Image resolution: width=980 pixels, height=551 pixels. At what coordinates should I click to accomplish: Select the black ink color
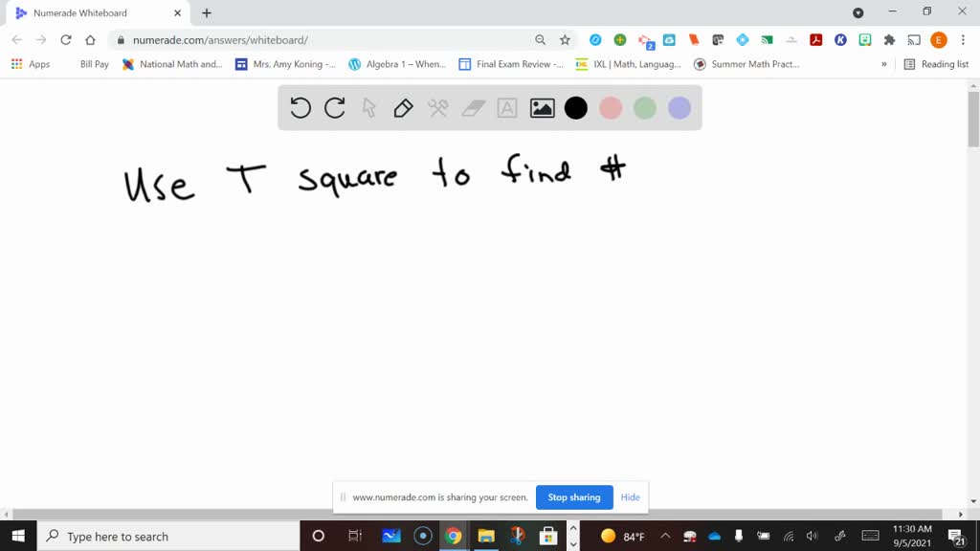pos(575,108)
